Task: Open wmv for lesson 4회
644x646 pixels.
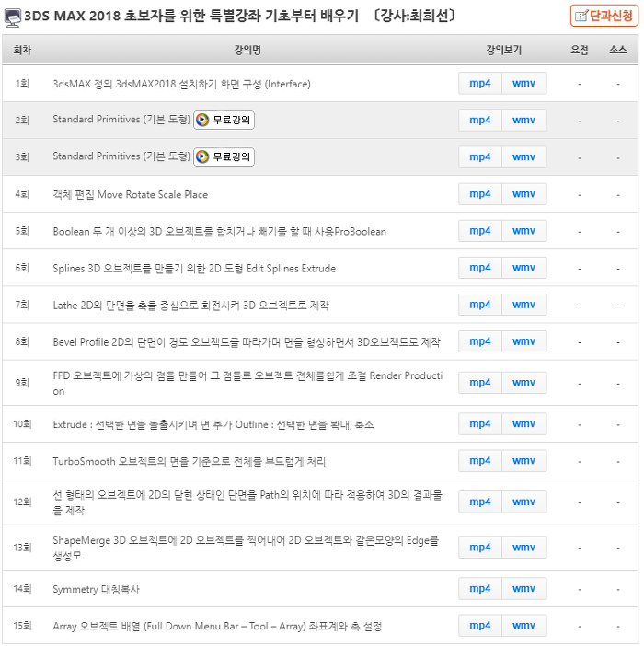Action: click(524, 194)
